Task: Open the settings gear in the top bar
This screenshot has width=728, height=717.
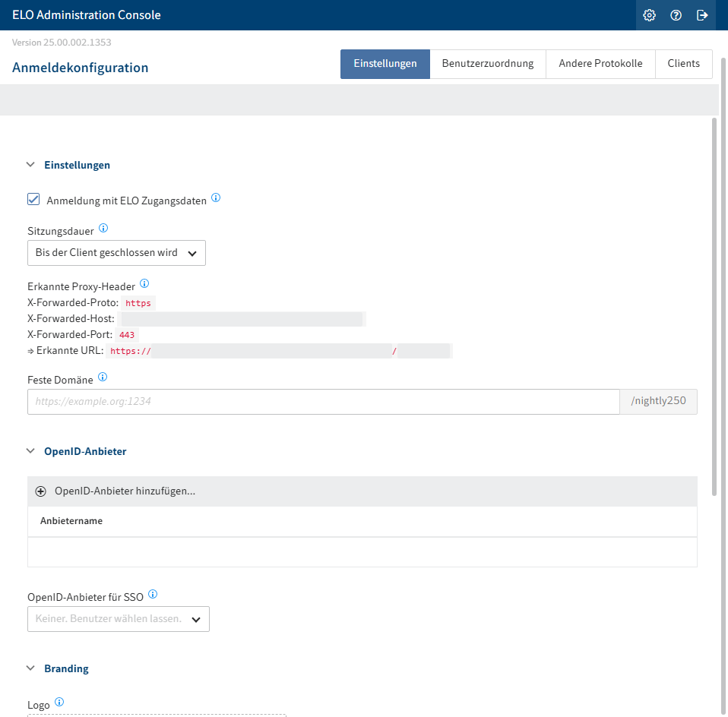Action: click(x=649, y=14)
